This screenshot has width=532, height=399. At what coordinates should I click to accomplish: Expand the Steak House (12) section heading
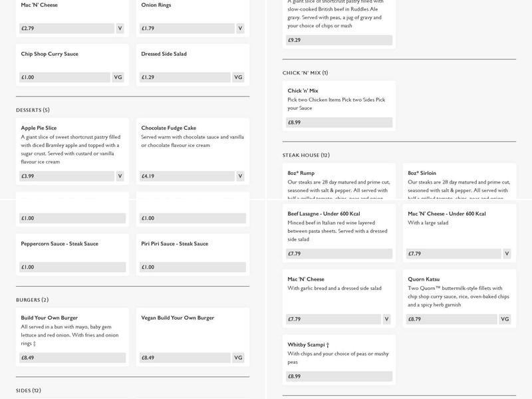pyautogui.click(x=306, y=155)
